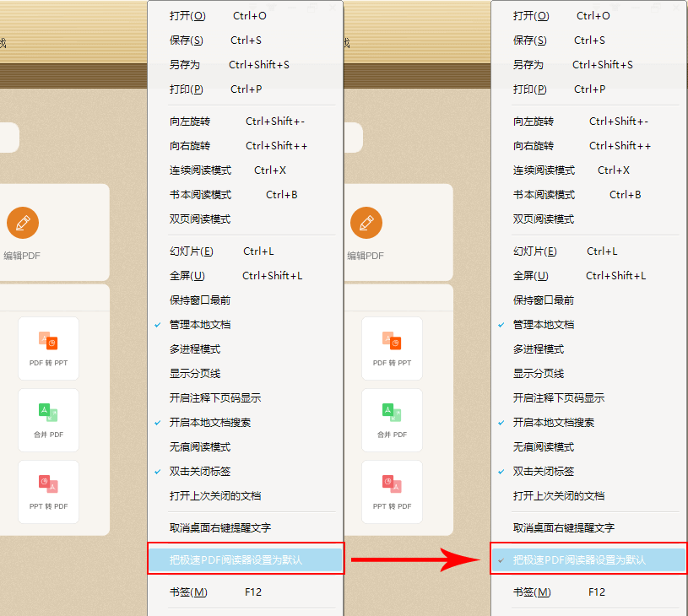Select 取消桌面右键提醒文字 in the right-hand menu
This screenshot has width=688, height=616.
(x=589, y=527)
